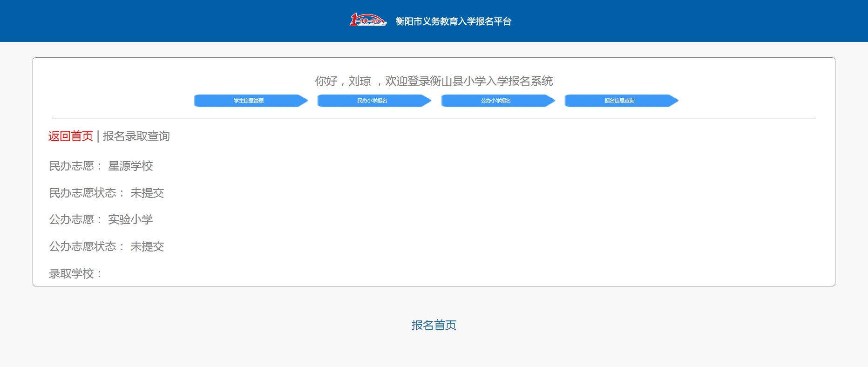Click the 民办志愿： field label
The height and width of the screenshot is (367, 868).
pyautogui.click(x=75, y=166)
